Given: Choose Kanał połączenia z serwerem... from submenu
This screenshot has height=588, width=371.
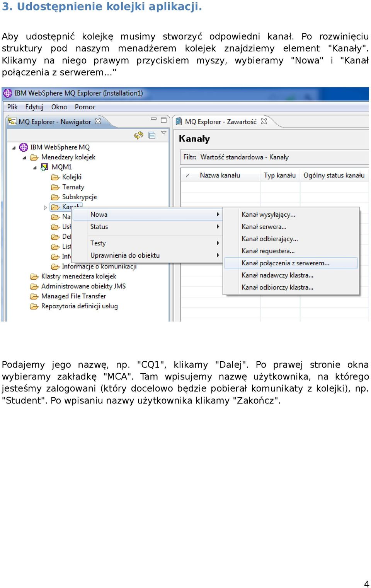Looking at the screenshot, I should click(x=291, y=263).
